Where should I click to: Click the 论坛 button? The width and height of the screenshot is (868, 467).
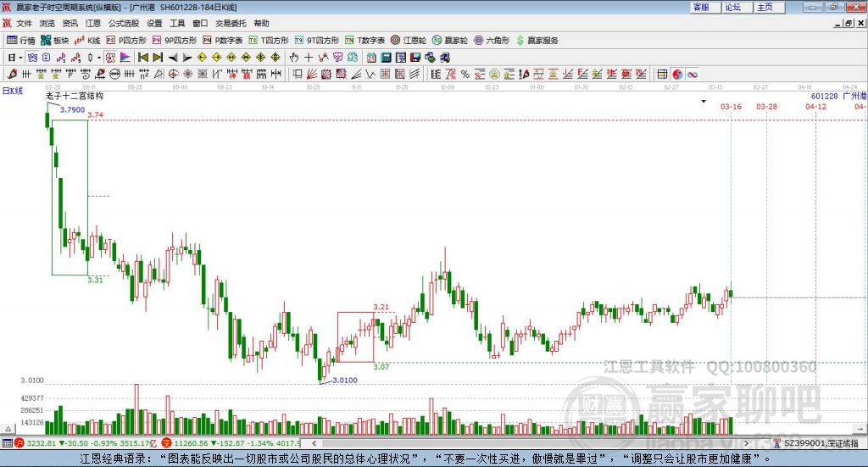pyautogui.click(x=737, y=7)
